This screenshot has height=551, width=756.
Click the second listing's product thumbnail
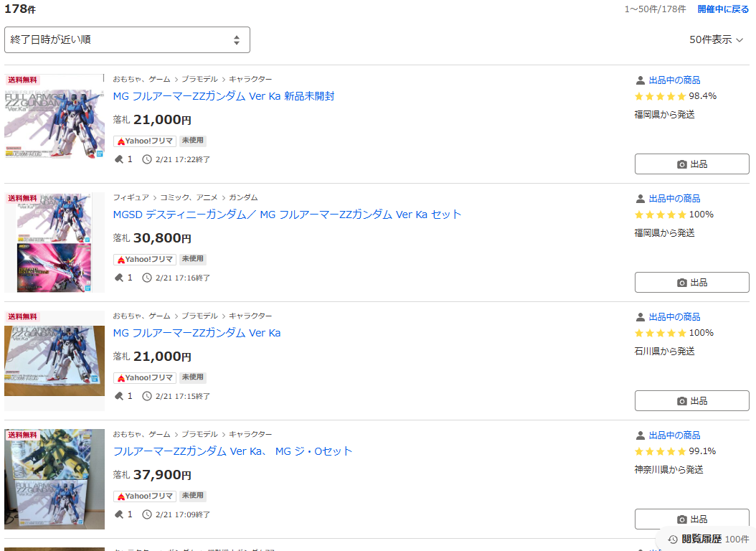tap(55, 242)
